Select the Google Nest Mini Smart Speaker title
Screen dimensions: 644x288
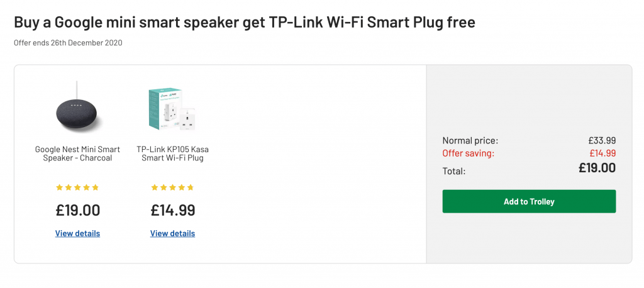click(77, 153)
